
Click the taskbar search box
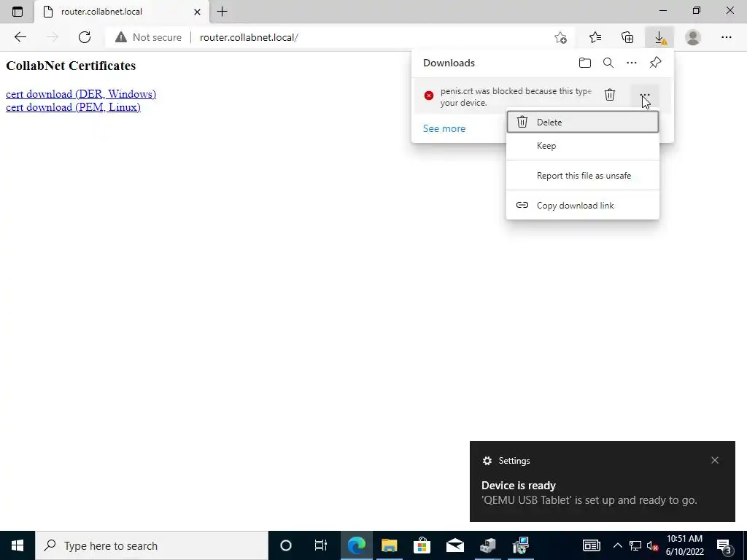152,545
